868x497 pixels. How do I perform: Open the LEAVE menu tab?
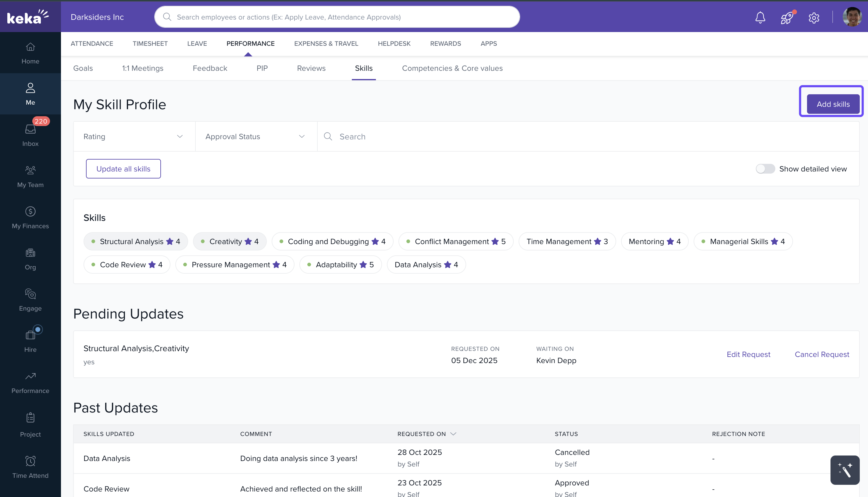[x=197, y=43]
